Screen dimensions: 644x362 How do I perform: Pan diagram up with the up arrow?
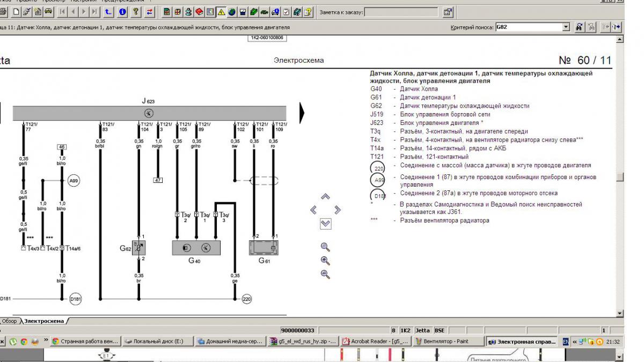click(325, 197)
